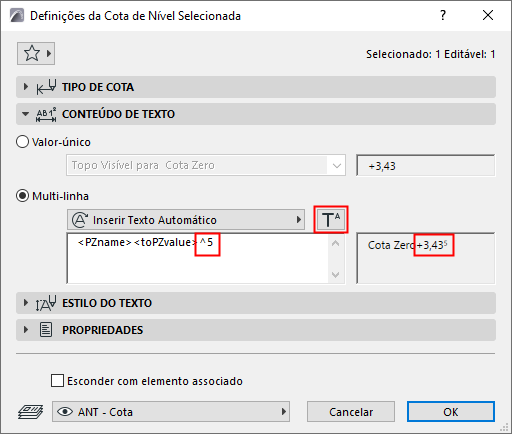The width and height of the screenshot is (512, 434).
Task: Click the OK button
Action: tap(451, 412)
